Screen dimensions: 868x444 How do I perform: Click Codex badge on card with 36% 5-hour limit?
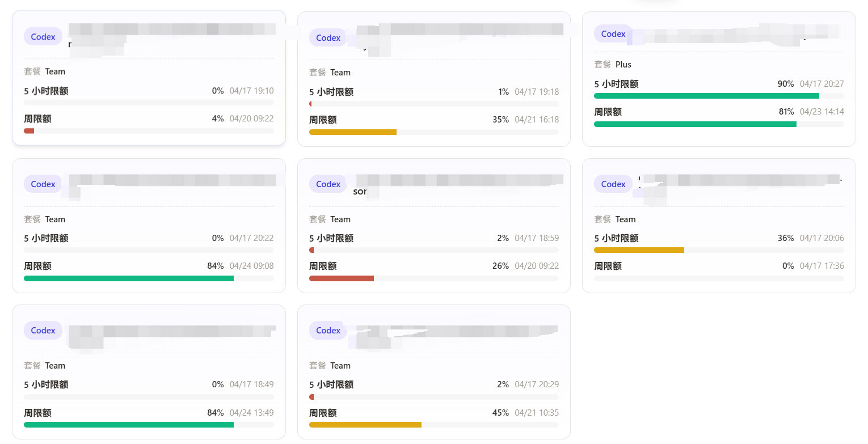coord(613,184)
